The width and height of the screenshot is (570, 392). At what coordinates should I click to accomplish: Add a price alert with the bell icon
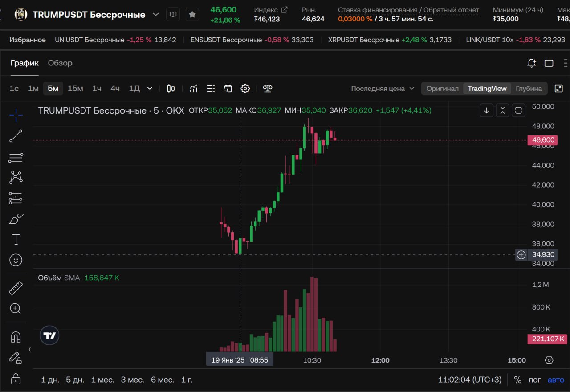coord(532,63)
